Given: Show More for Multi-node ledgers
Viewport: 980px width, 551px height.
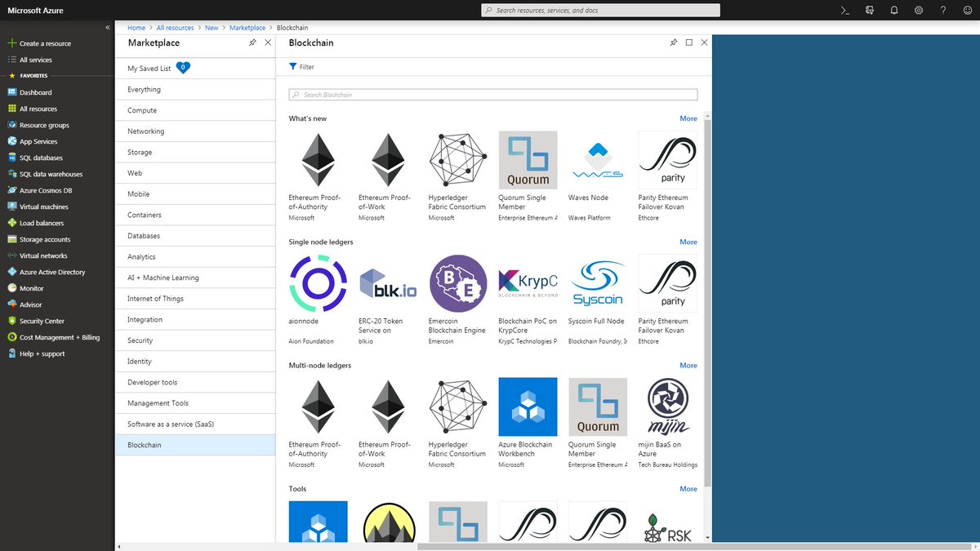Looking at the screenshot, I should 688,365.
